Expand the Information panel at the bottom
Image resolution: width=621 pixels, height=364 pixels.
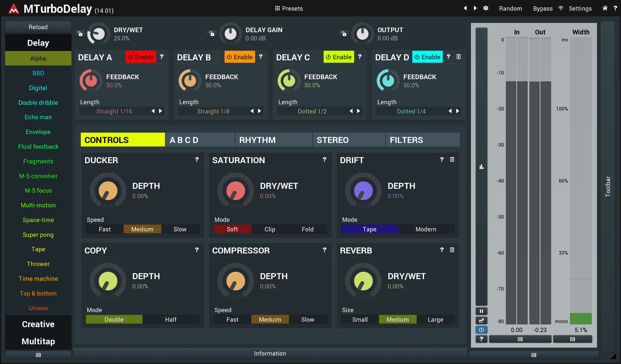click(x=270, y=353)
